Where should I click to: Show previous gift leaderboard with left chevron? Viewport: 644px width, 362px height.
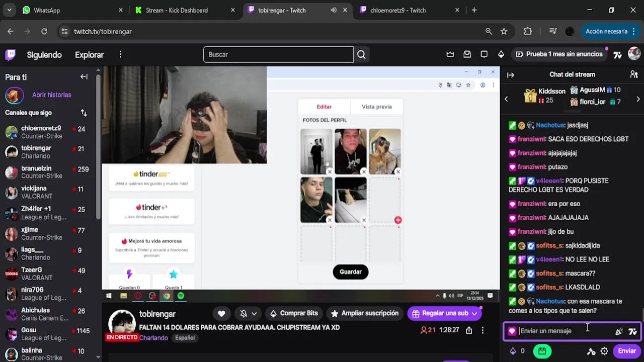click(506, 100)
